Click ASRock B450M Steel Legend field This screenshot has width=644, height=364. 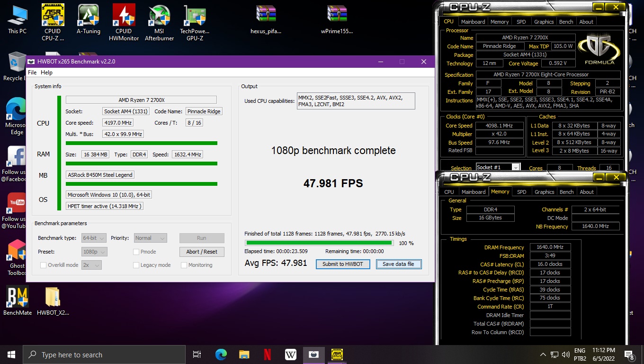click(x=100, y=174)
